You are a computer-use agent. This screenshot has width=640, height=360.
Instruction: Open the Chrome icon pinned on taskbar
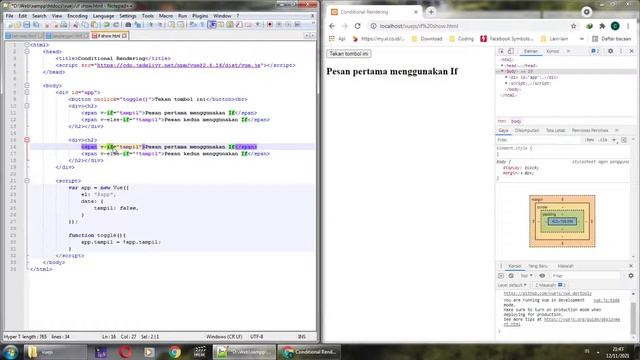tap(174, 352)
